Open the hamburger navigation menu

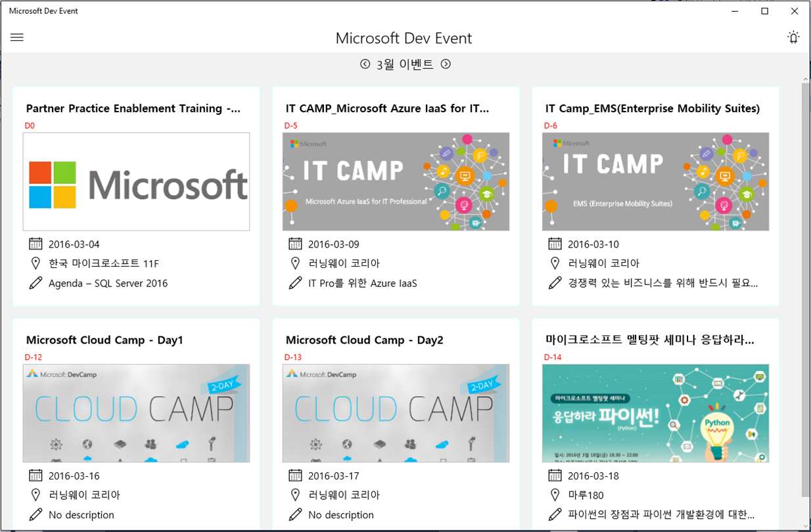[x=17, y=37]
